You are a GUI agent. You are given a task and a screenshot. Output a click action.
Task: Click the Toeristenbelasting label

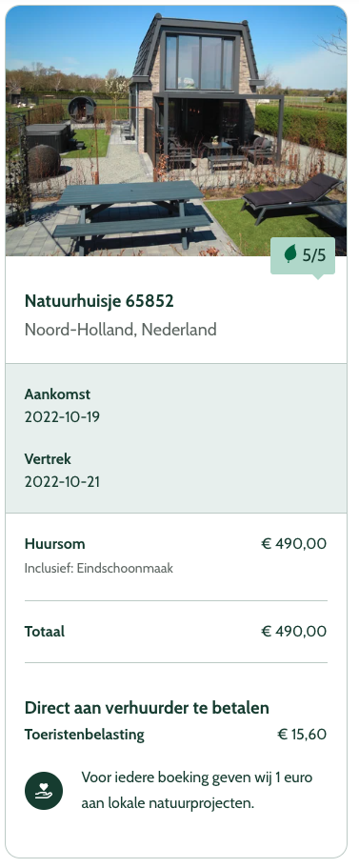tap(84, 736)
